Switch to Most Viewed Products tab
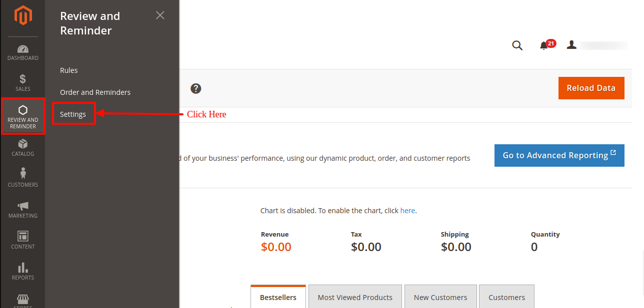 click(355, 297)
